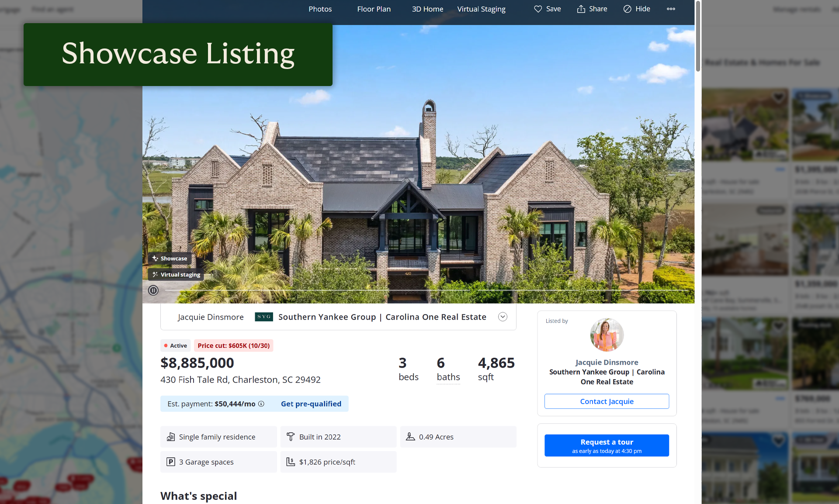Click the Share upload icon
This screenshot has width=839, height=504.
pyautogui.click(x=581, y=9)
